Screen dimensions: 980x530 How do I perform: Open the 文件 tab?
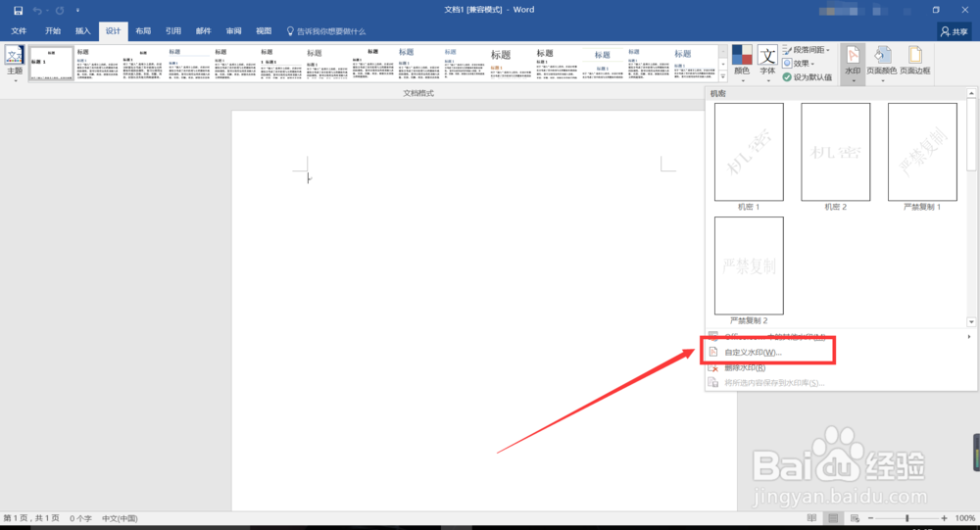point(19,30)
